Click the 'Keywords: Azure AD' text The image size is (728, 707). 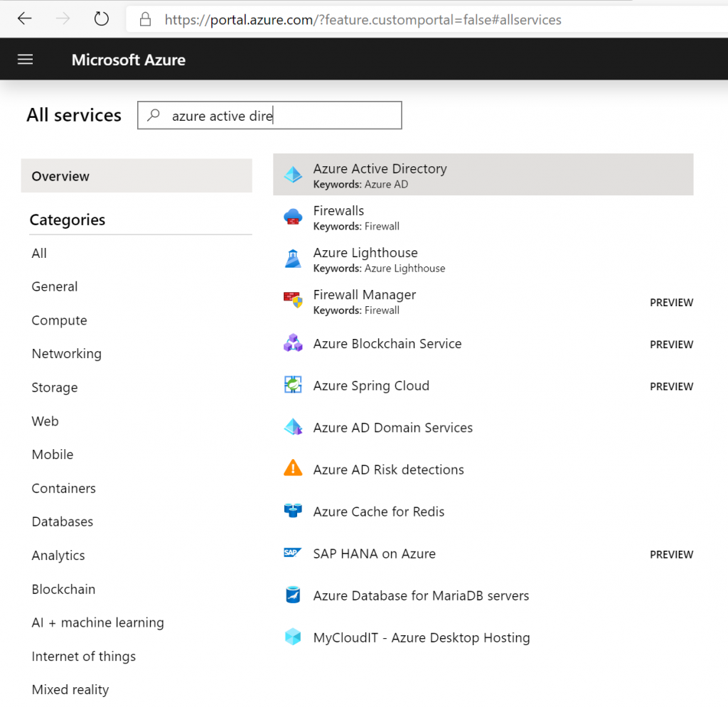click(360, 184)
